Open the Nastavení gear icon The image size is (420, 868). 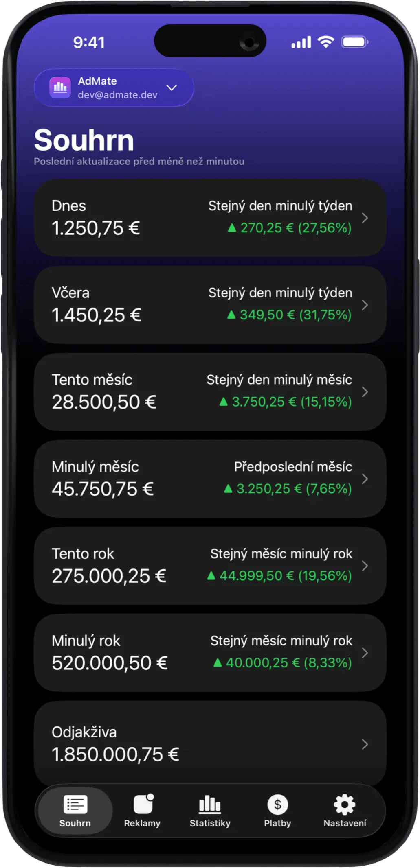(345, 805)
